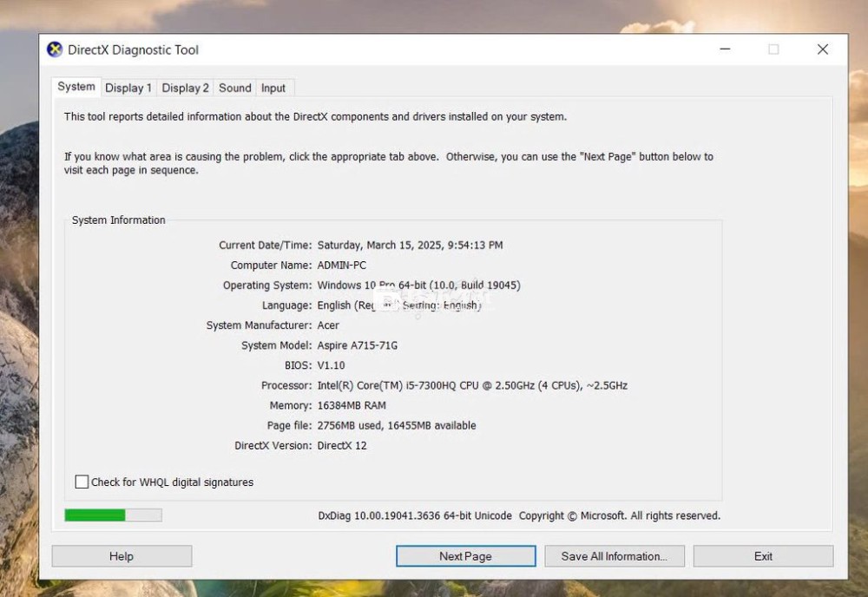The image size is (868, 597).
Task: Click the memory value 16384MB RAM
Action: click(x=352, y=405)
